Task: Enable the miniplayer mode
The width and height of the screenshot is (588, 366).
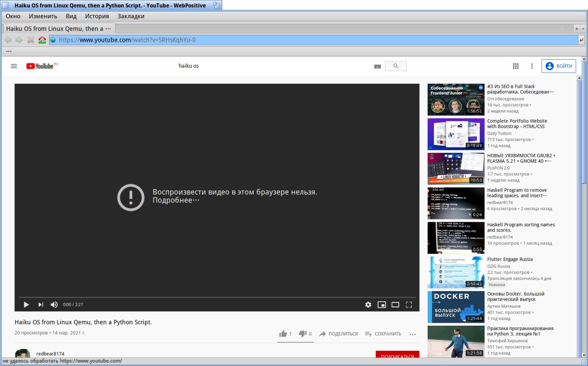Action: (x=381, y=304)
